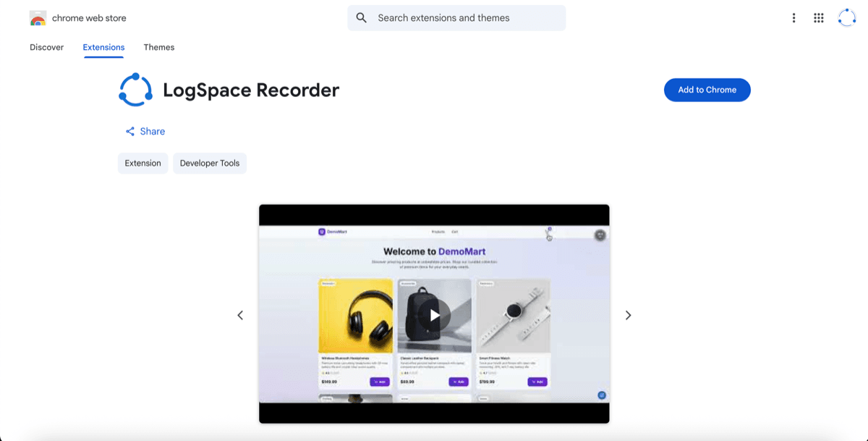Click the headphones product image in the preview
868x441 pixels.
(355, 316)
